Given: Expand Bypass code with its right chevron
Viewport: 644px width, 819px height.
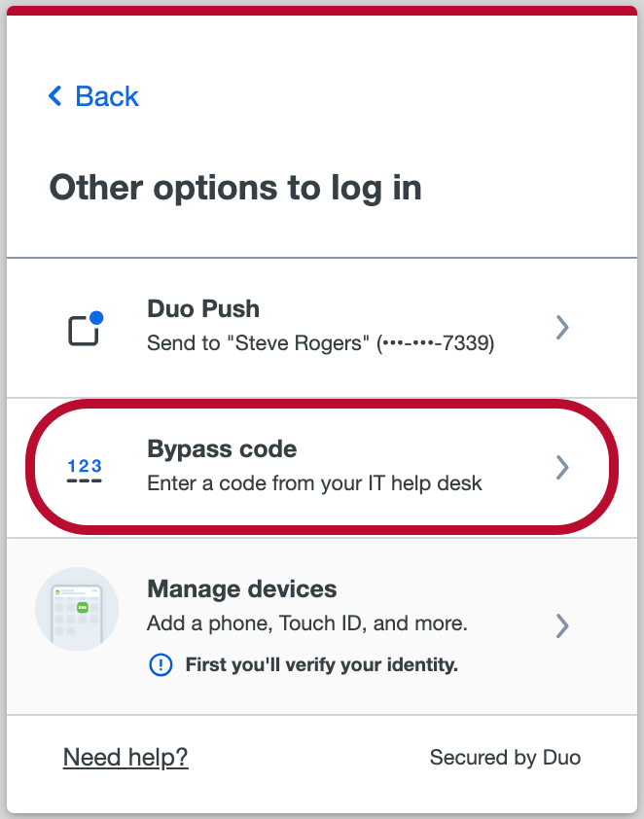Looking at the screenshot, I should 561,468.
